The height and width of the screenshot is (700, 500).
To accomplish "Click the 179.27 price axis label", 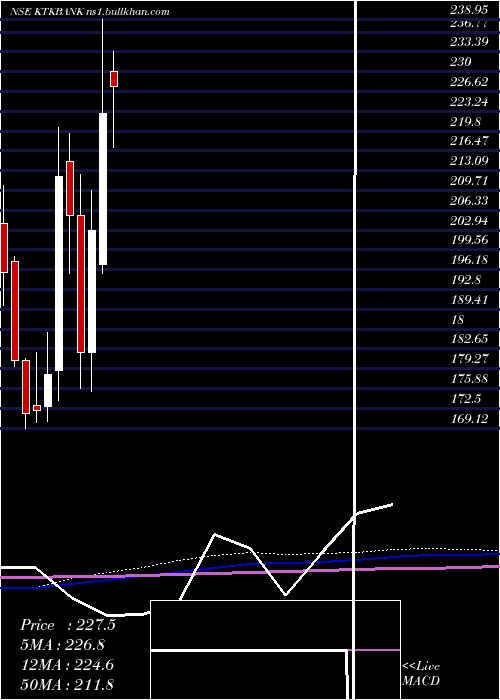I will (468, 359).
